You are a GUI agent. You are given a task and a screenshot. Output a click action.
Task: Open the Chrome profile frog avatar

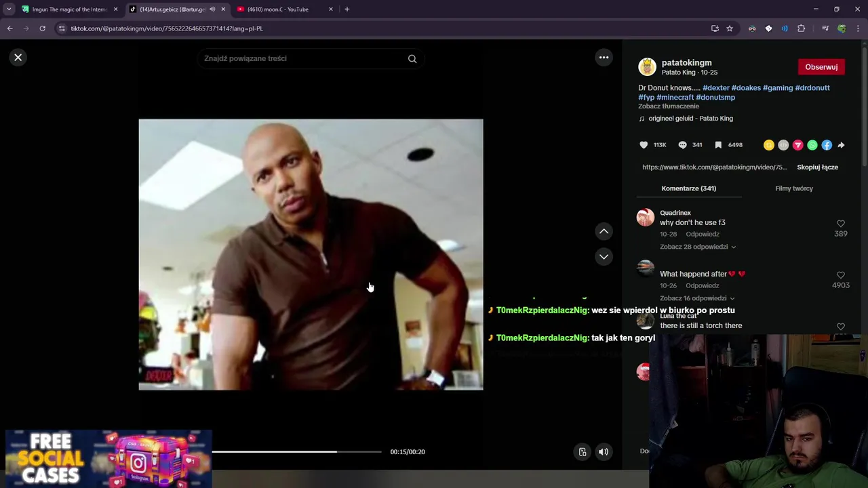(x=842, y=28)
